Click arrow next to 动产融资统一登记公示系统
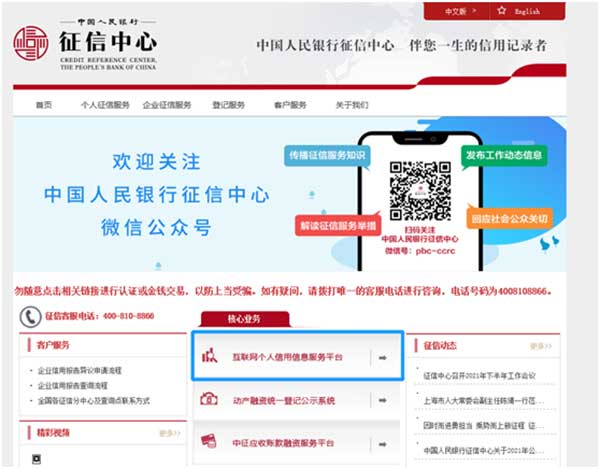The height and width of the screenshot is (469, 600). pyautogui.click(x=382, y=401)
